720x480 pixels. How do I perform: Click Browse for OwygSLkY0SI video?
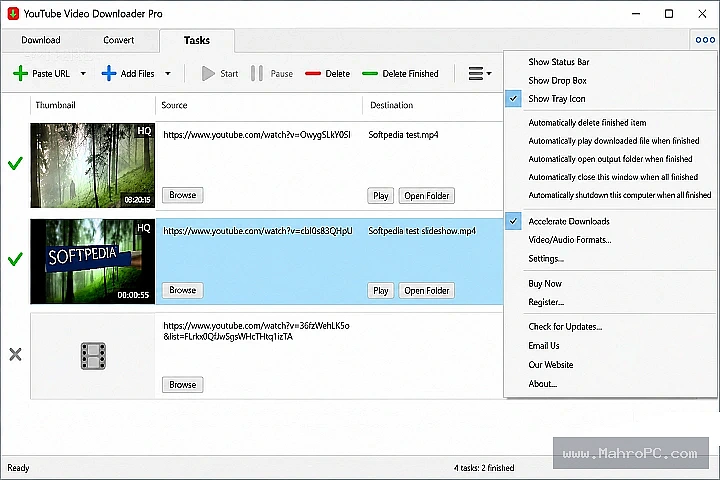(x=182, y=195)
